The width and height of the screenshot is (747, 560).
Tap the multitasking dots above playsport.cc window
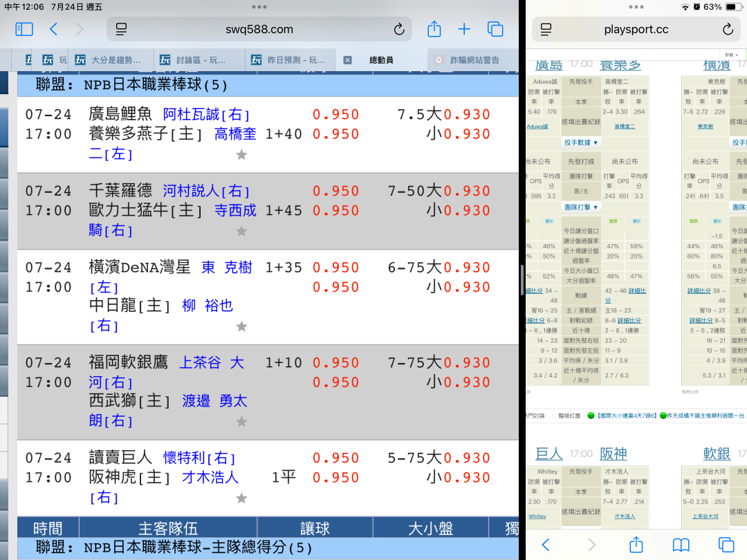(x=636, y=7)
